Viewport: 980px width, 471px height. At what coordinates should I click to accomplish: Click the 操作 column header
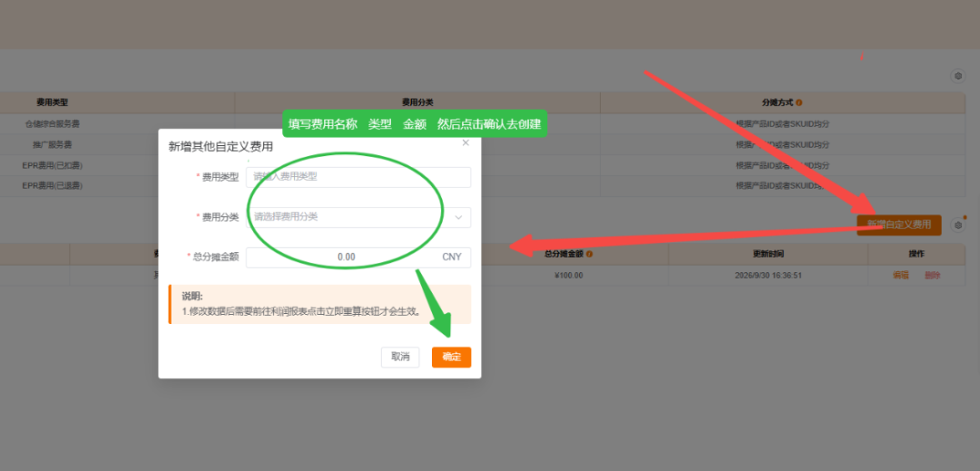pos(916,254)
